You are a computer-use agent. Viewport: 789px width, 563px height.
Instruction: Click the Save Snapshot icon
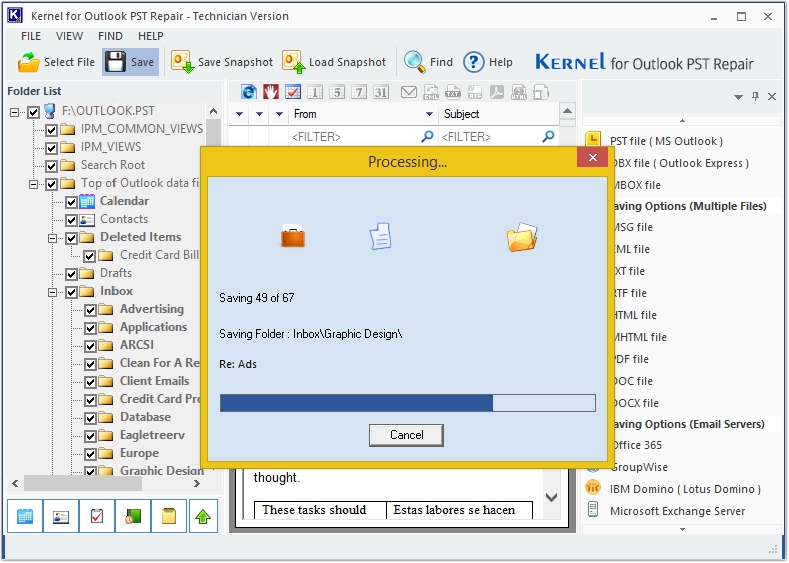coord(182,62)
